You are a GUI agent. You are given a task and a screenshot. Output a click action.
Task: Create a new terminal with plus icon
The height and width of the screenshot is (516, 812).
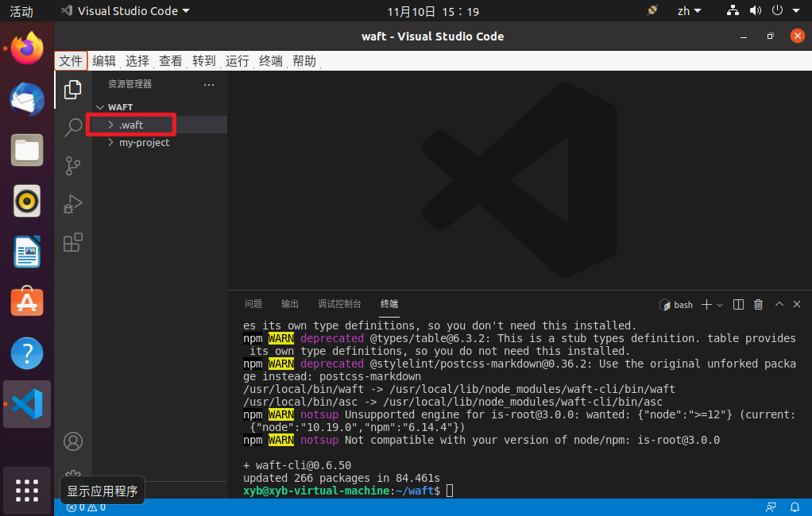pos(706,305)
